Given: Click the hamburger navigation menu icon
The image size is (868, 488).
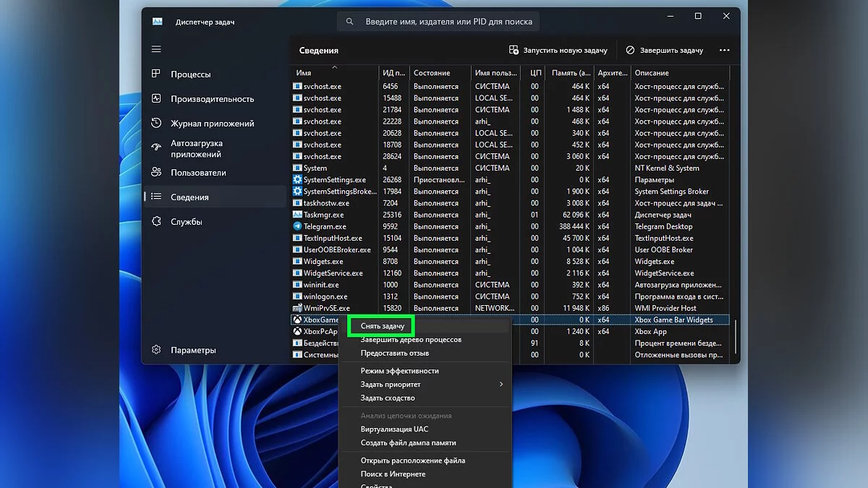Looking at the screenshot, I should (x=156, y=49).
